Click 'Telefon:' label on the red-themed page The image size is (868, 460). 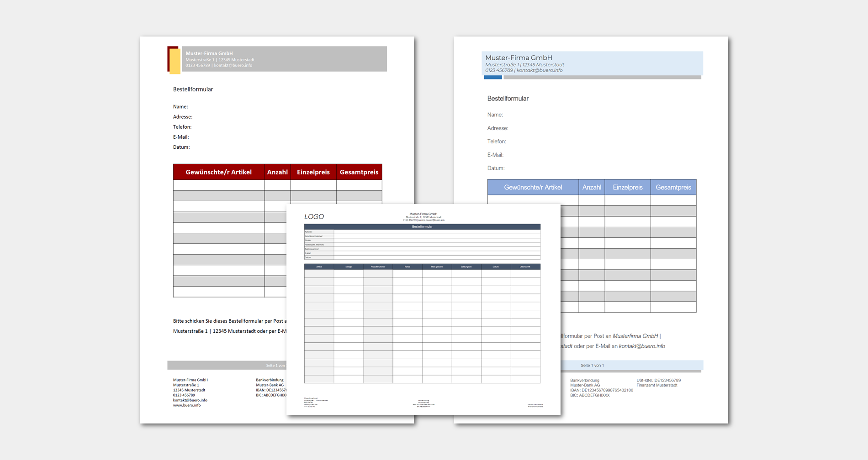182,127
